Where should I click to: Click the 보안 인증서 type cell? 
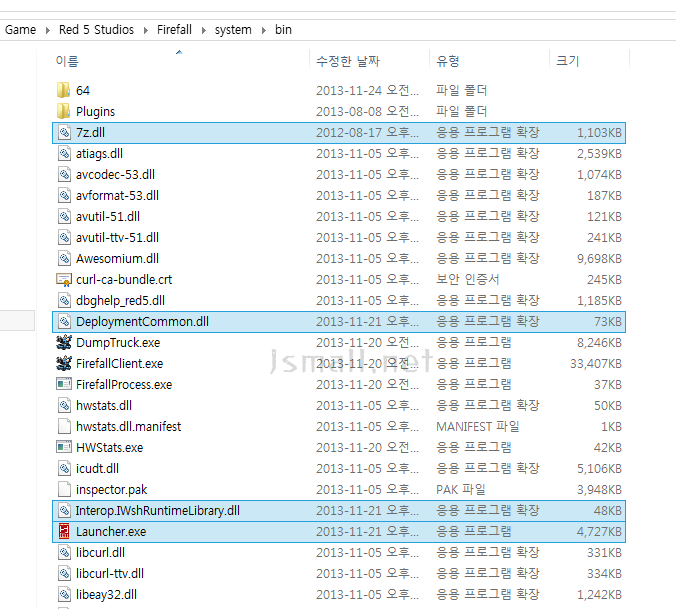tap(467, 280)
